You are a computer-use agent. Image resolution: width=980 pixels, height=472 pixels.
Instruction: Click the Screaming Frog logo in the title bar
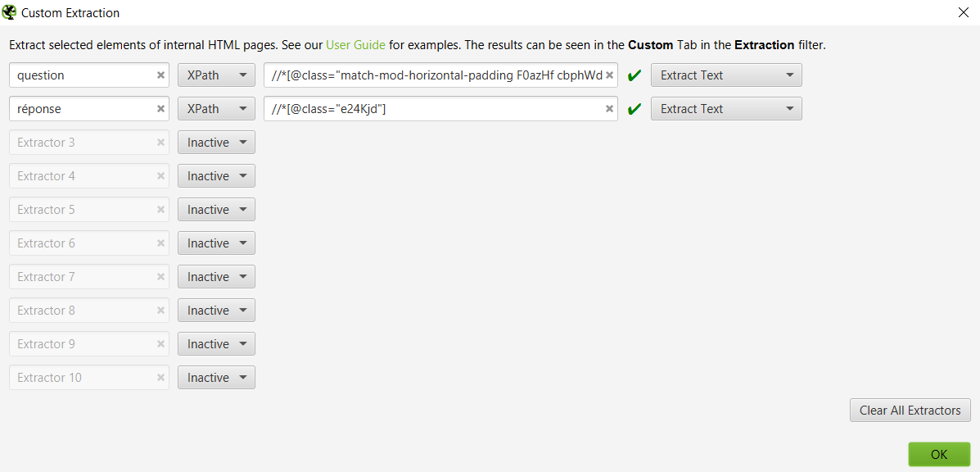tap(9, 12)
